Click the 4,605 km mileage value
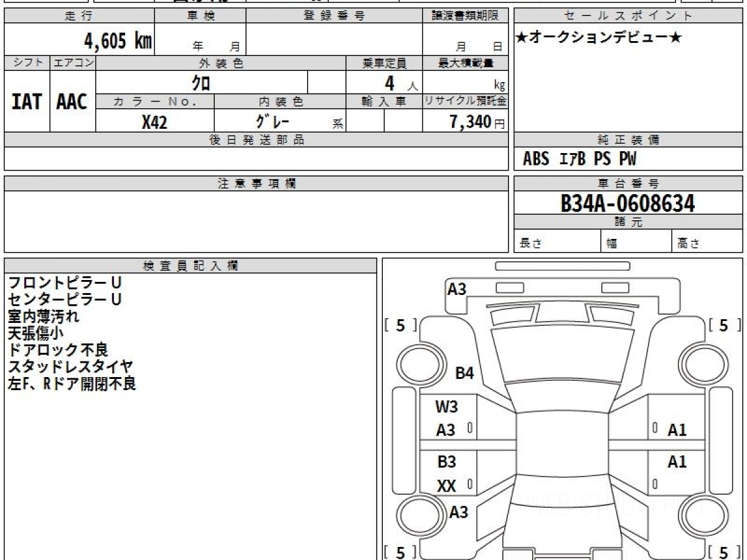This screenshot has width=747, height=560. pyautogui.click(x=118, y=41)
